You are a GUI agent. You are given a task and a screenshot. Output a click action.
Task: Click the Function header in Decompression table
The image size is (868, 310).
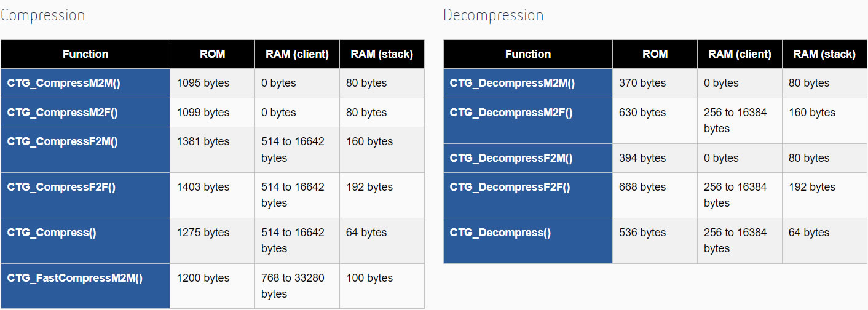point(528,54)
